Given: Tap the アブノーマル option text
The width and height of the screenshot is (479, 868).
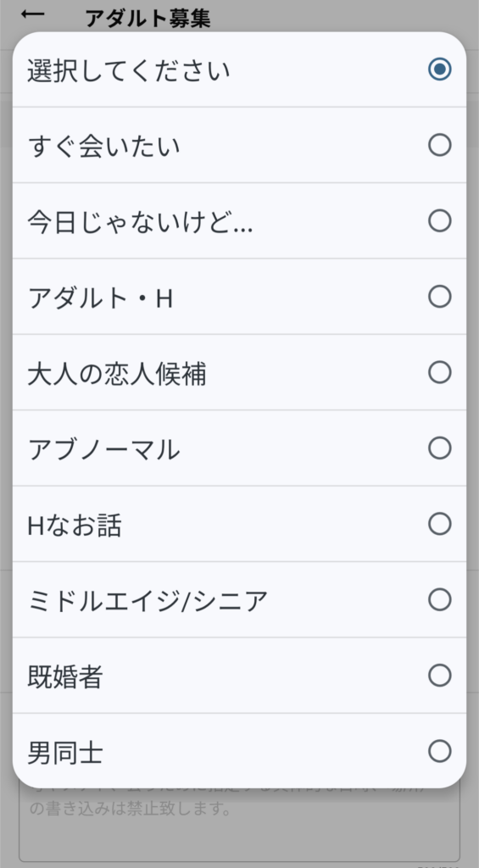Looking at the screenshot, I should [104, 449].
